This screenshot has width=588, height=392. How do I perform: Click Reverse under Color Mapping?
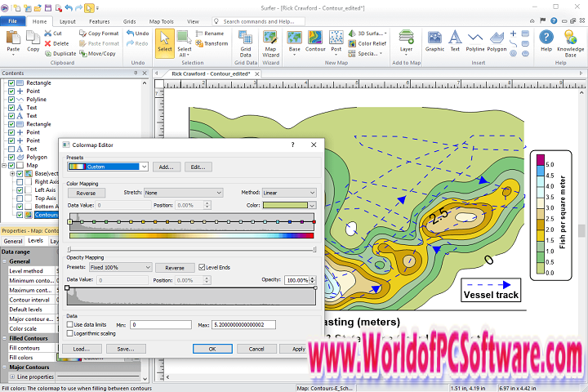coord(87,194)
